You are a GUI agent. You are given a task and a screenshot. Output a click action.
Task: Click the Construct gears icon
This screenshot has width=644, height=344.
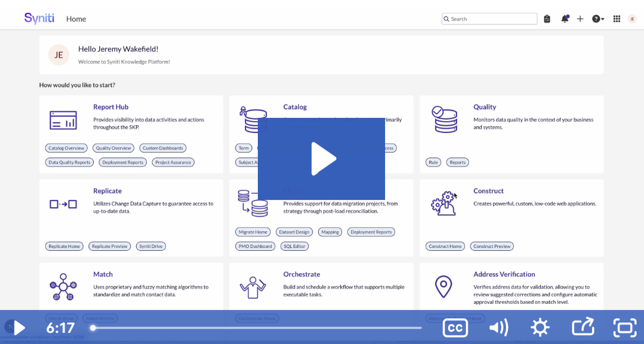[444, 203]
